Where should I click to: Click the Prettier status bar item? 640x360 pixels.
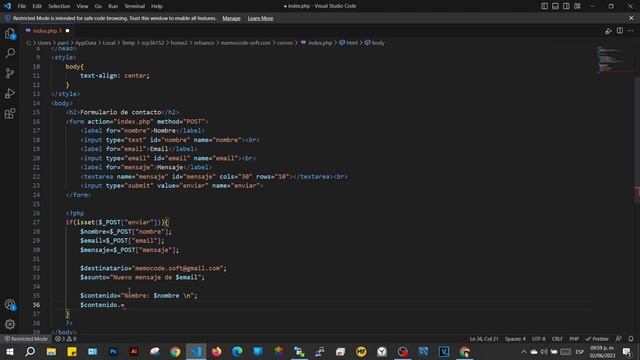point(597,339)
